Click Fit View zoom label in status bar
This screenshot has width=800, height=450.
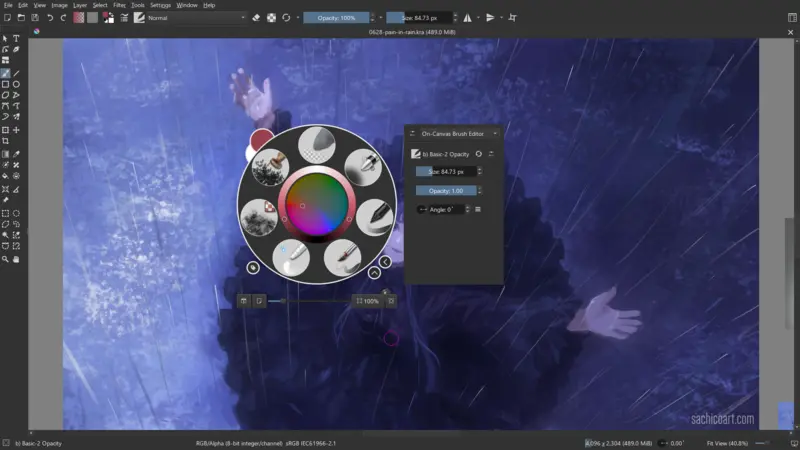coord(727,443)
